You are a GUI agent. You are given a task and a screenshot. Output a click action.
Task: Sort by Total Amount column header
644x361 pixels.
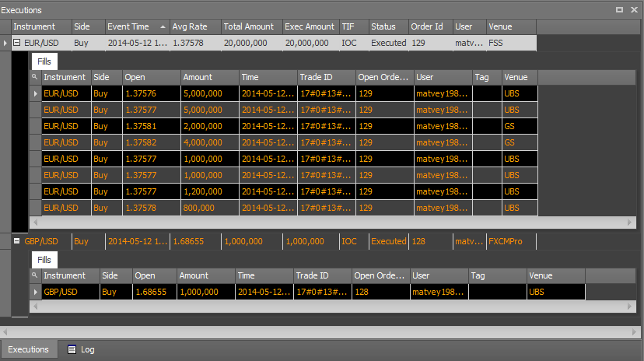coord(252,26)
